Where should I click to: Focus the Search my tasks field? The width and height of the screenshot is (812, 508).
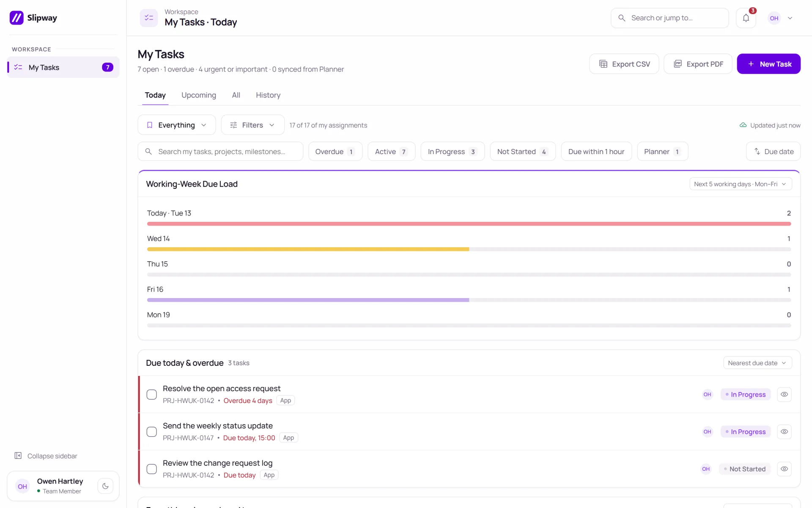coord(220,152)
